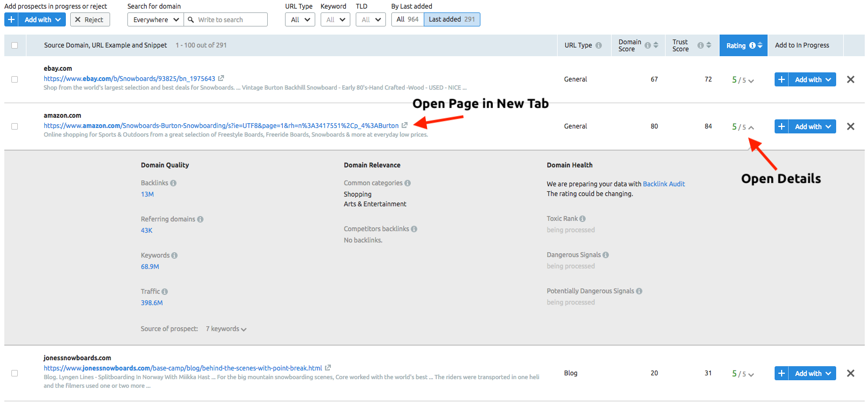Viewport: 868px width, 404px height.
Task: Click info icon next to Domain Score header
Action: pos(648,45)
